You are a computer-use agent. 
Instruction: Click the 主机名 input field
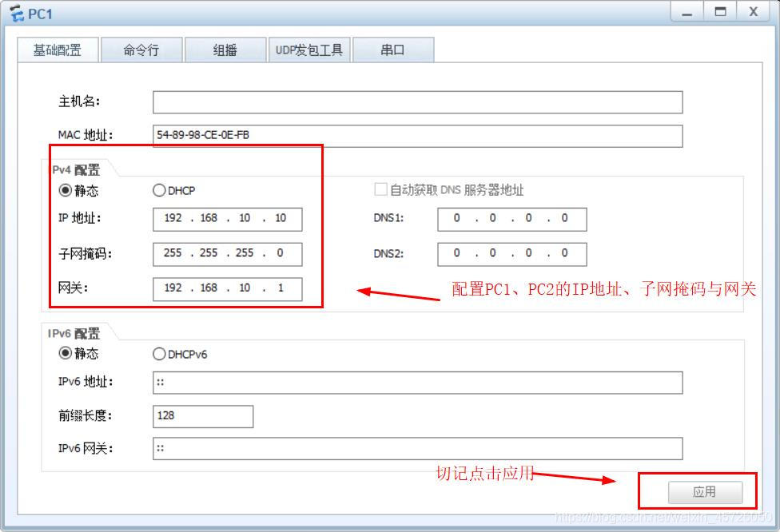(x=417, y=102)
